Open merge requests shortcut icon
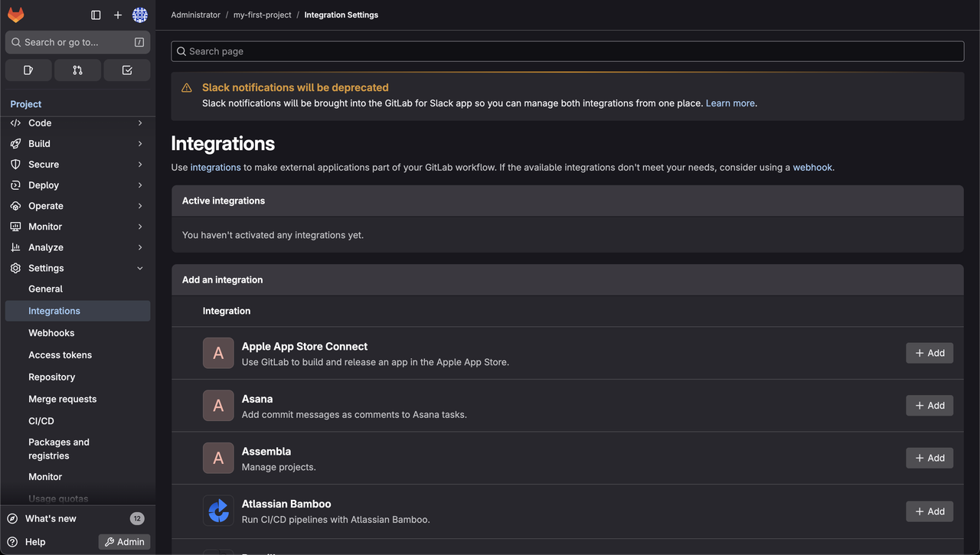 [x=77, y=70]
